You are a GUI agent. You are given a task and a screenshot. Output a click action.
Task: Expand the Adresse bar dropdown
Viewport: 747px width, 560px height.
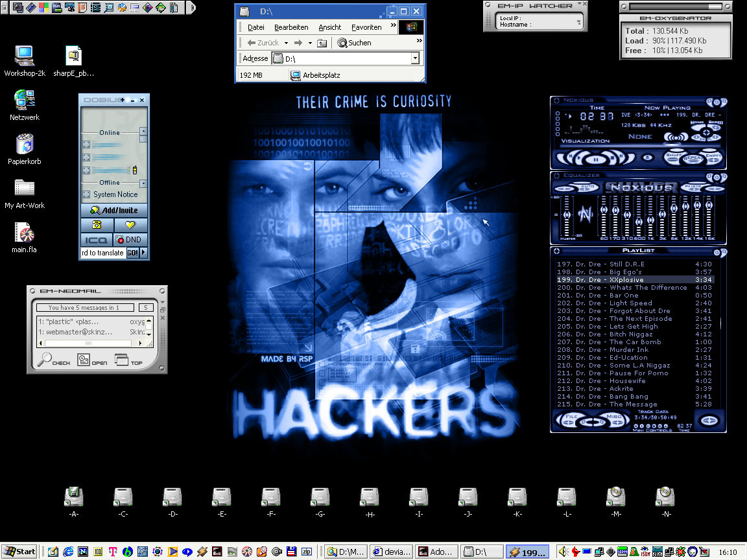click(x=416, y=58)
